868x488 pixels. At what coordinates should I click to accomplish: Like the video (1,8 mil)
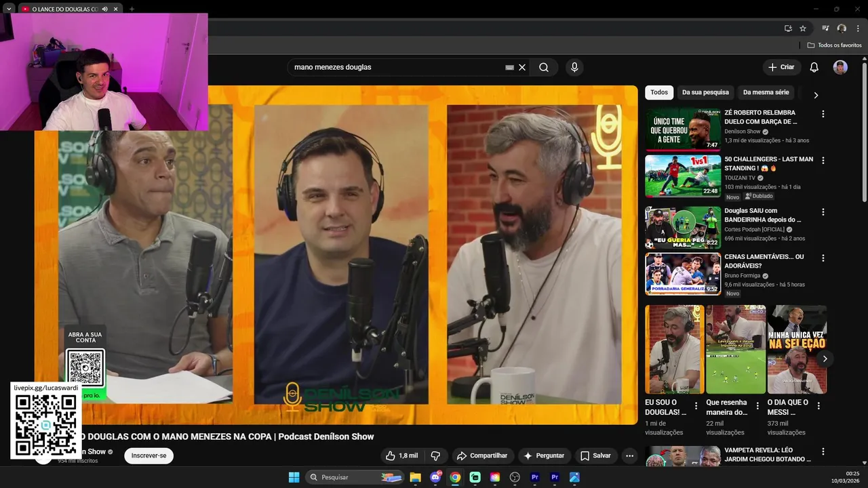click(401, 455)
